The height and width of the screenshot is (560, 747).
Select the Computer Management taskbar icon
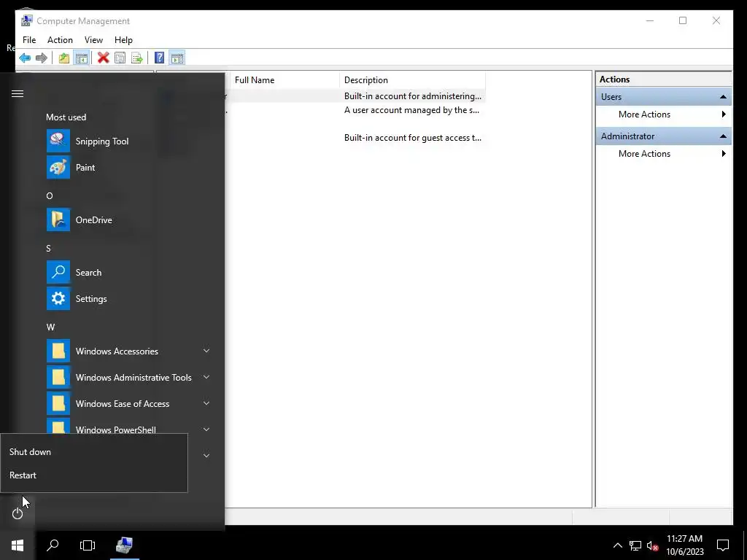pos(124,545)
